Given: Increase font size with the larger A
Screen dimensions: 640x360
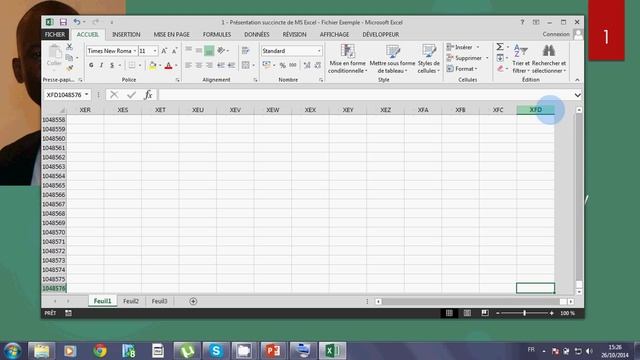Looking at the screenshot, I should coord(164,51).
